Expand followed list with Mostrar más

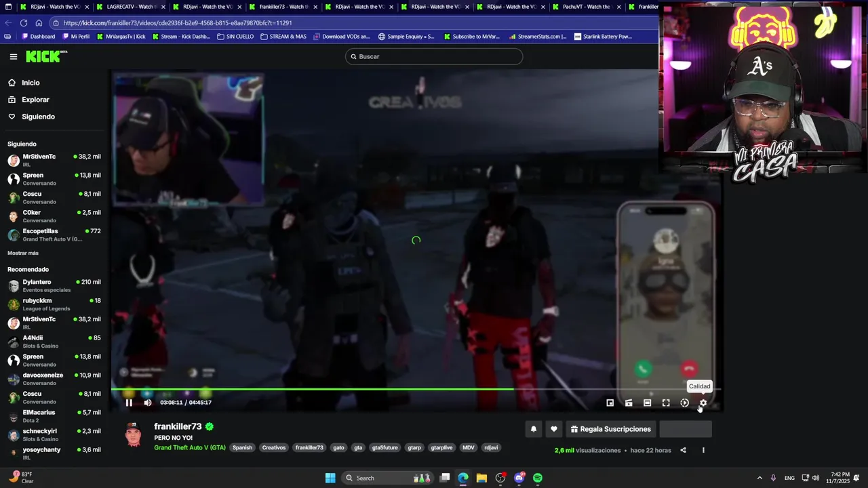23,253
